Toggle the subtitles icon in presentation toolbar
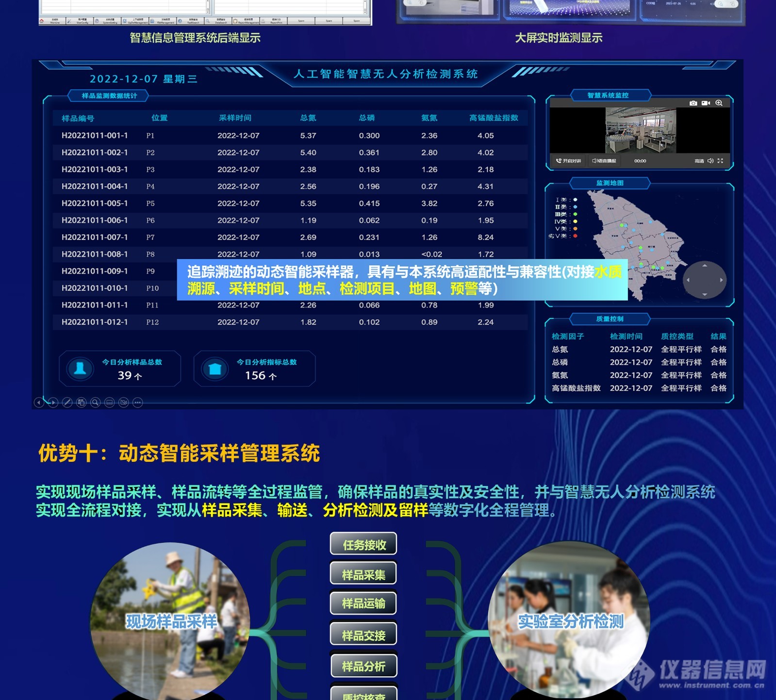The height and width of the screenshot is (700, 776). point(110,402)
